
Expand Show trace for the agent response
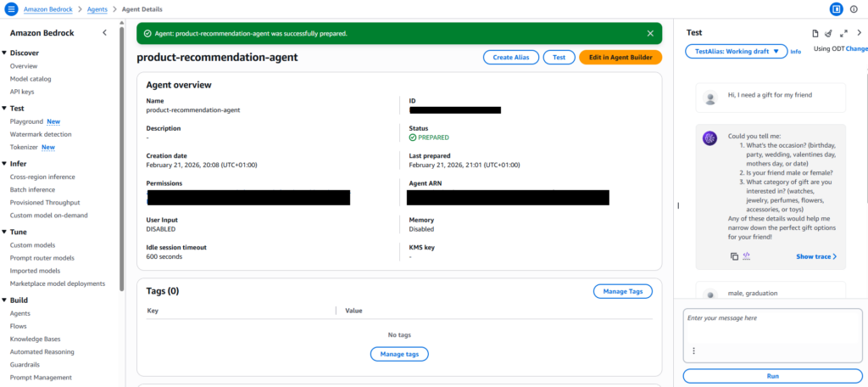(815, 256)
